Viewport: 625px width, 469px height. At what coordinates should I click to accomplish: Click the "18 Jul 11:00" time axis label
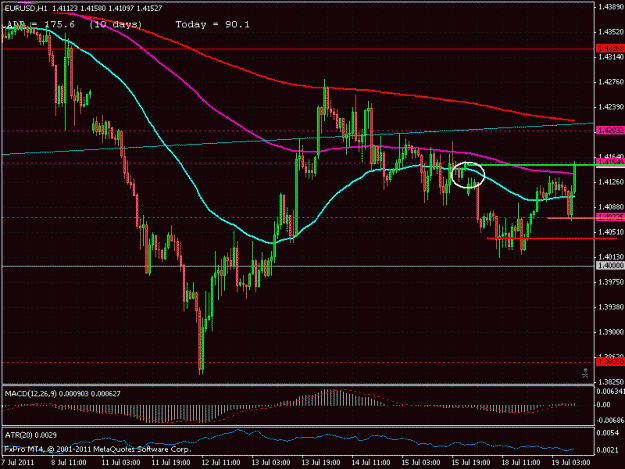coord(521,463)
